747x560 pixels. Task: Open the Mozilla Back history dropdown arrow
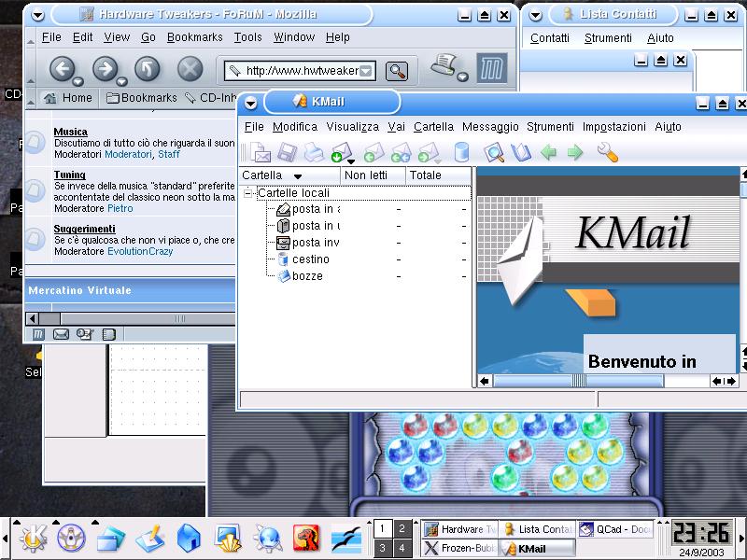[78, 81]
